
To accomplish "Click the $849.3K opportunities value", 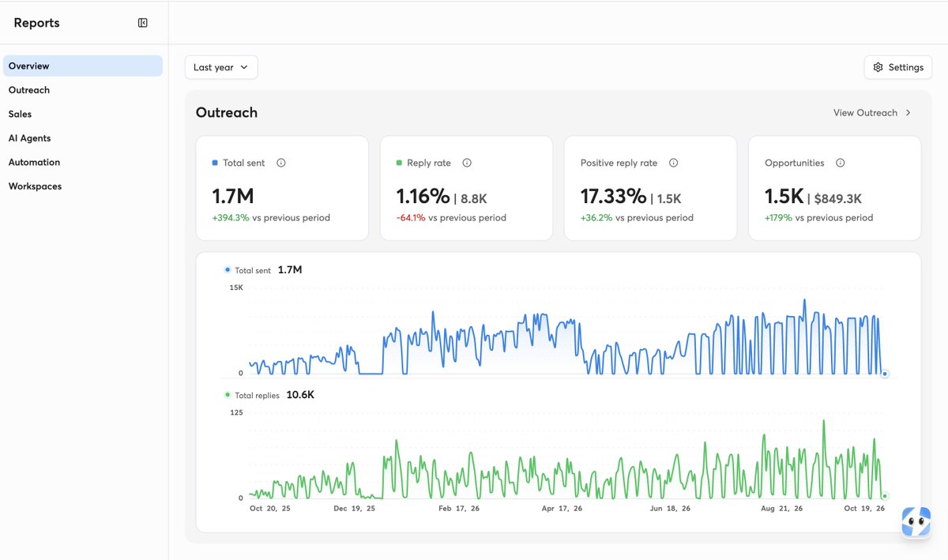I will pos(838,199).
